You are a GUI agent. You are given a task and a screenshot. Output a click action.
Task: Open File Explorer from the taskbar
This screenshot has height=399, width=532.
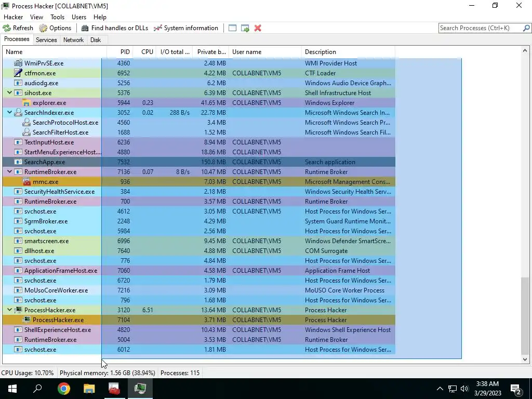(x=89, y=389)
